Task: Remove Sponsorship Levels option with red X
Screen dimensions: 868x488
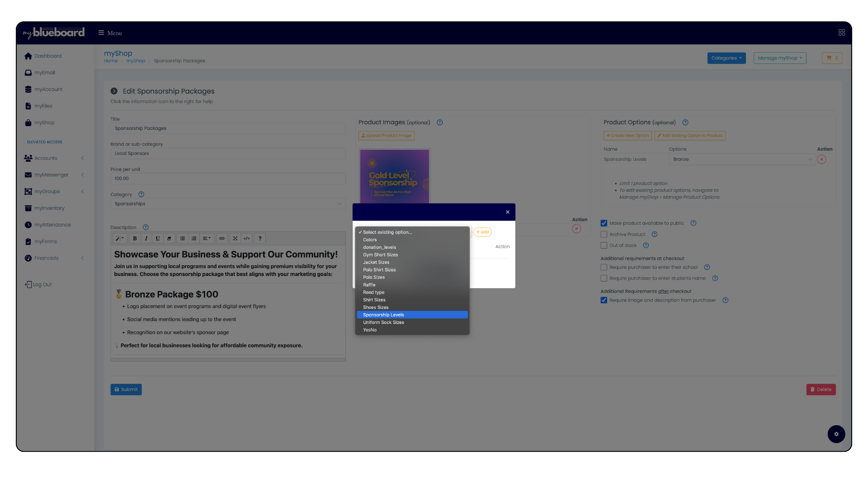Action: (821, 160)
